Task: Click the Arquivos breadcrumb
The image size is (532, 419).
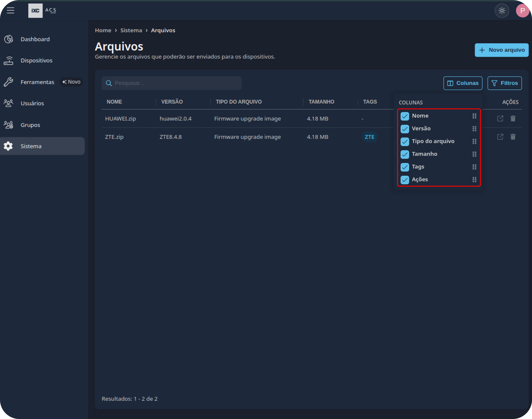Action: pyautogui.click(x=163, y=30)
